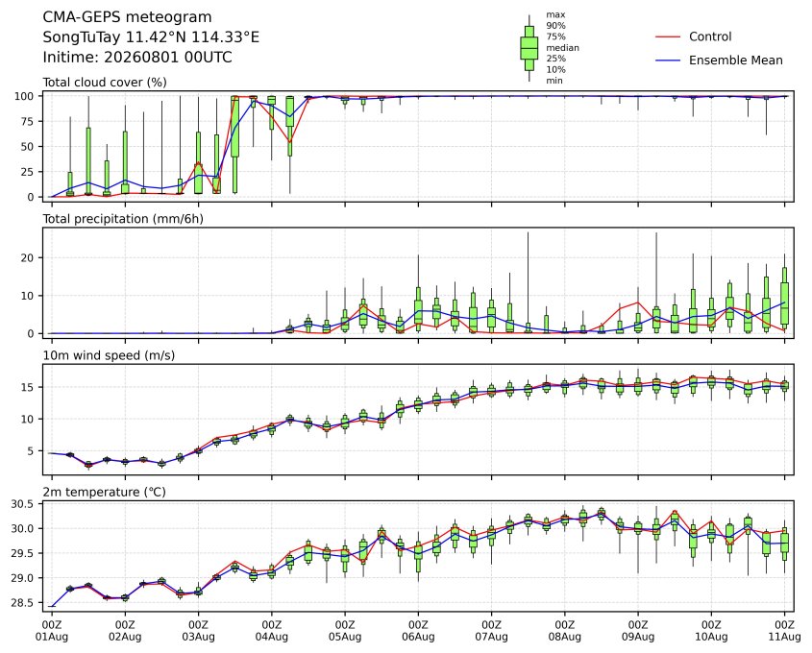The height and width of the screenshot is (653, 812).
Task: Click the 'Initime: 20260801 00UTC' text
Action: (x=137, y=57)
